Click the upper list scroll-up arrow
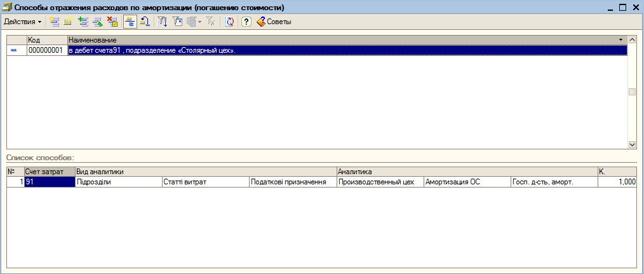This screenshot has height=274, width=644. point(632,40)
